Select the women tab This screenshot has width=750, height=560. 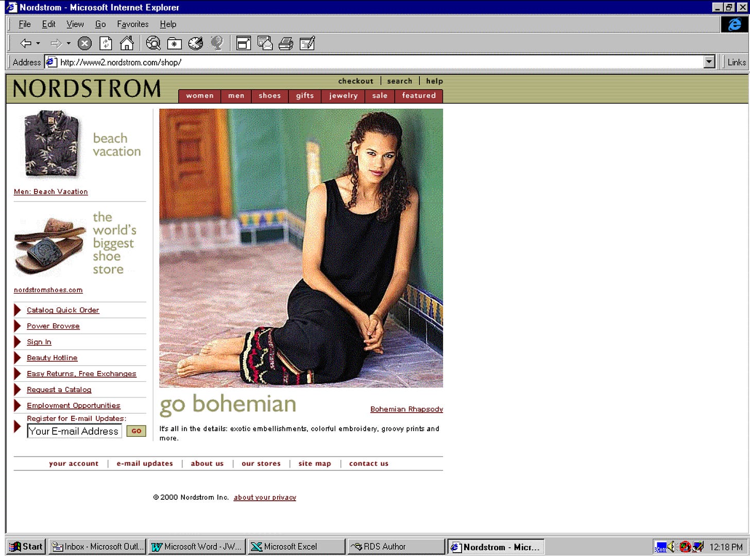pyautogui.click(x=200, y=96)
